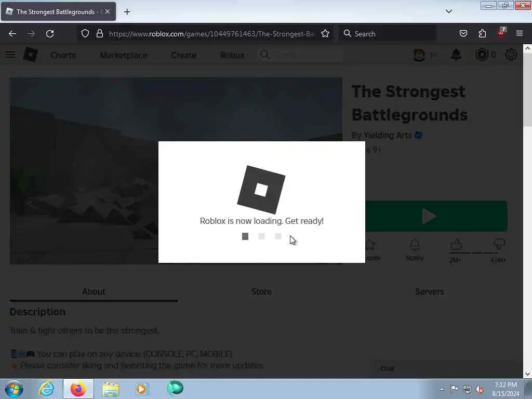View site security info via padlock icon
The width and height of the screenshot is (532, 399).
[99, 33]
